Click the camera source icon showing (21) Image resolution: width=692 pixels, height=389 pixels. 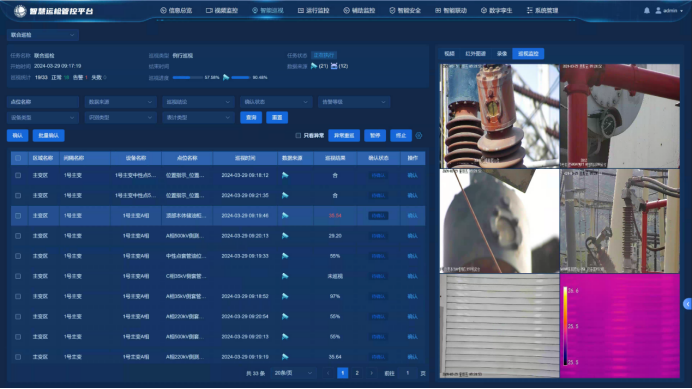(x=314, y=66)
